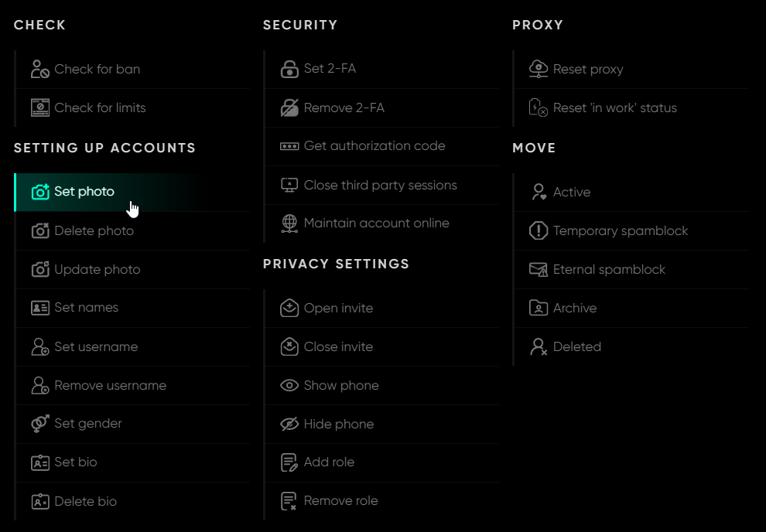Click the Check for ban user icon

pyautogui.click(x=40, y=69)
